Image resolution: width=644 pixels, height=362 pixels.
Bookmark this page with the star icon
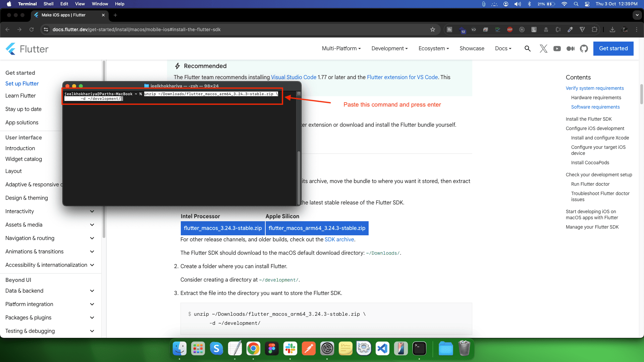click(433, 29)
